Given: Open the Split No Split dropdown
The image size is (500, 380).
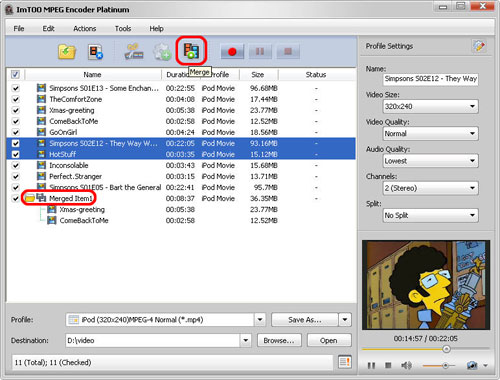Looking at the screenshot, I should 431,215.
